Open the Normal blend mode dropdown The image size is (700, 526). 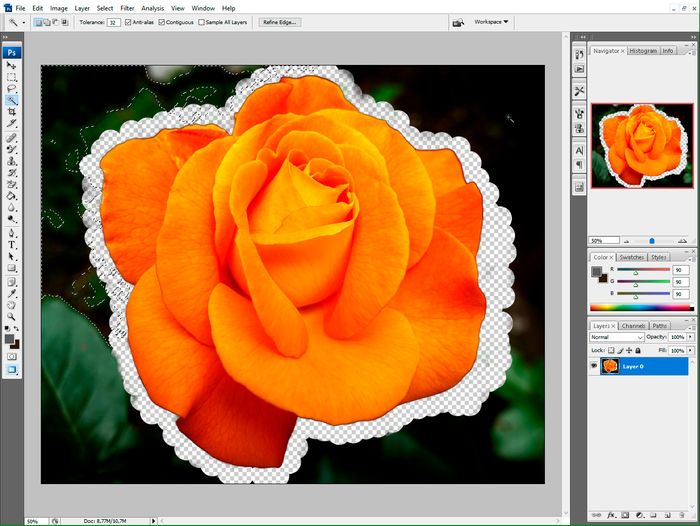click(x=616, y=337)
